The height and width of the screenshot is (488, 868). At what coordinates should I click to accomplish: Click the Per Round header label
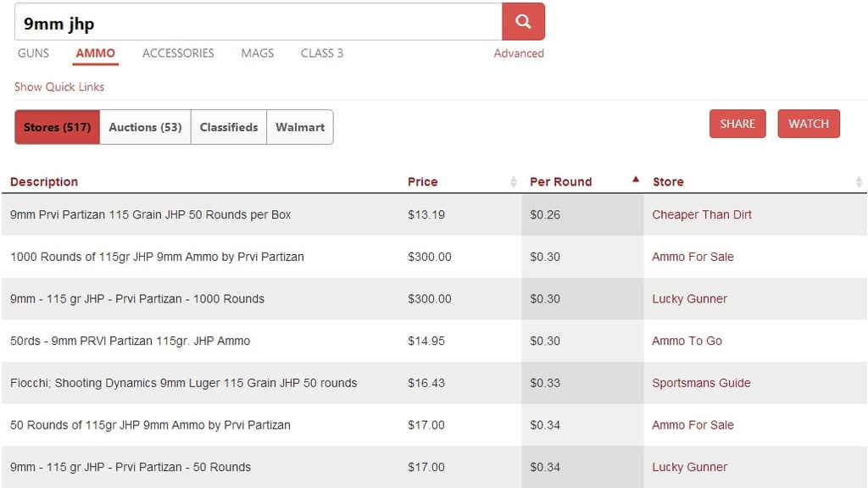(561, 182)
